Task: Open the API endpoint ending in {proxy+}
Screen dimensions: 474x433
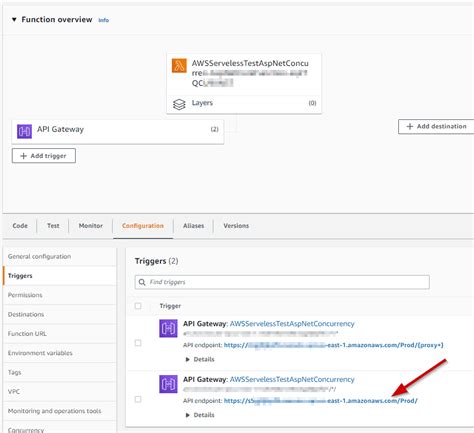Action: coord(333,345)
